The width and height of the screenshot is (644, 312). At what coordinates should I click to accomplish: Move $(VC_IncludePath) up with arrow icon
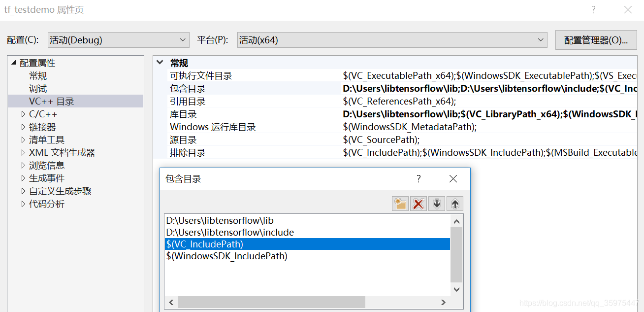(454, 203)
